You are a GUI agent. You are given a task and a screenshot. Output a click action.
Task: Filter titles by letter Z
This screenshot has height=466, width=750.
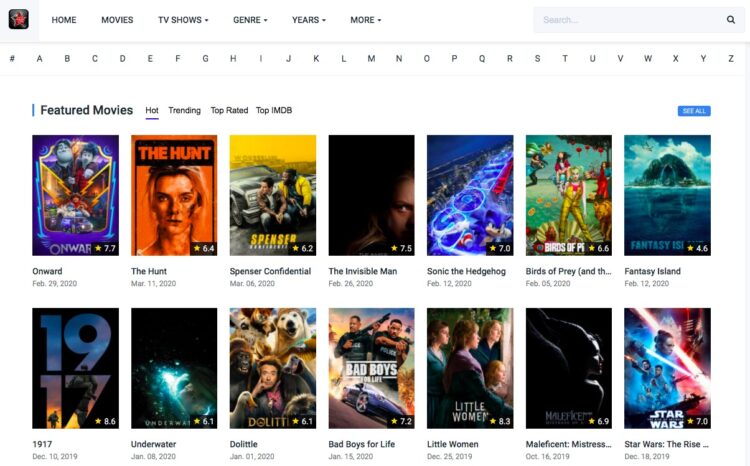point(731,58)
